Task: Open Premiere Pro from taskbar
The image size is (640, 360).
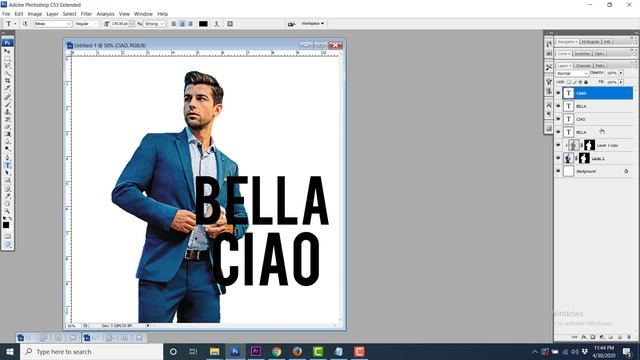Action: coord(256,351)
